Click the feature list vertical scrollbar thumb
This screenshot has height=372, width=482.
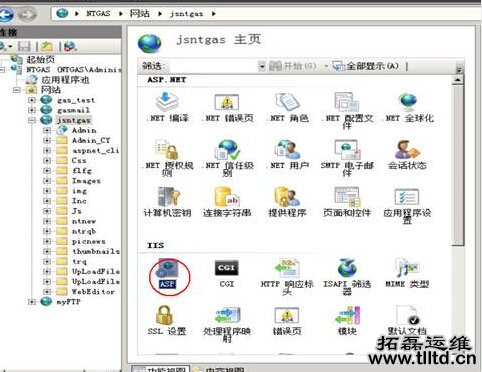[458, 165]
